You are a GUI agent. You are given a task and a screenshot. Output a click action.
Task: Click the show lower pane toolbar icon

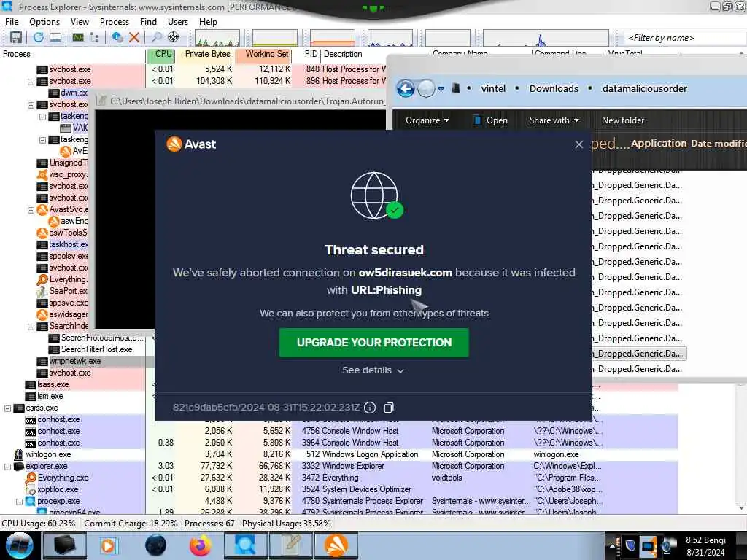55,37
